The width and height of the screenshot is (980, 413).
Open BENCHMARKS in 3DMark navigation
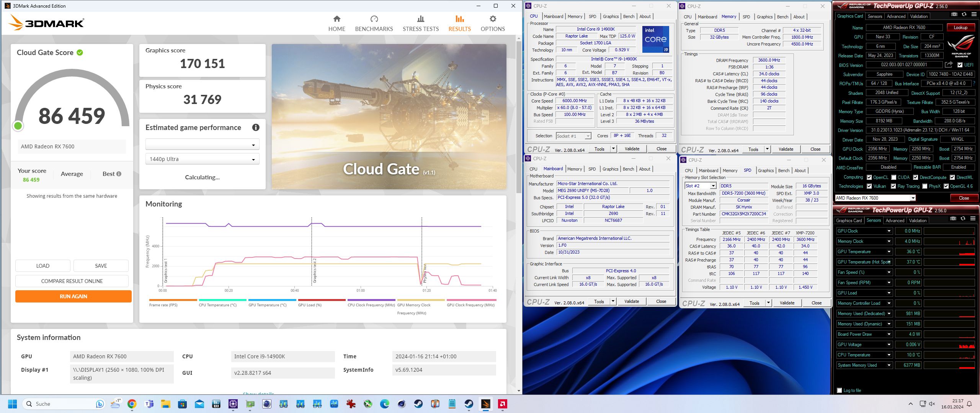pyautogui.click(x=374, y=23)
